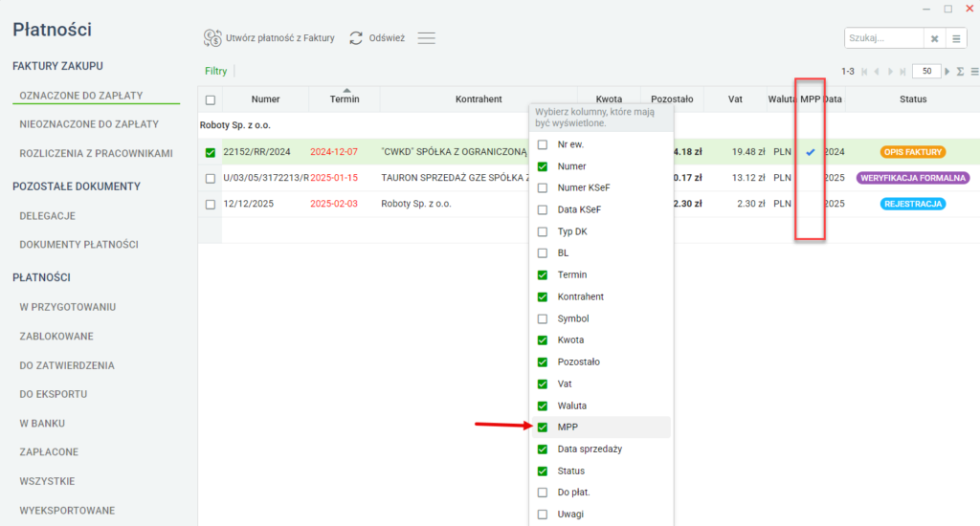
Task: Go to first page of results
Action: [x=864, y=72]
